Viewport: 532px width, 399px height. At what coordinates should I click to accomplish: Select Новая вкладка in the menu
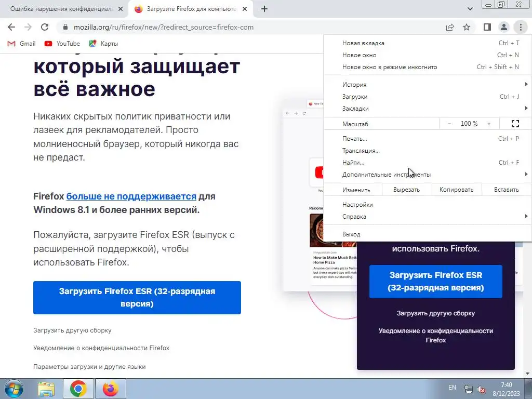pos(428,43)
